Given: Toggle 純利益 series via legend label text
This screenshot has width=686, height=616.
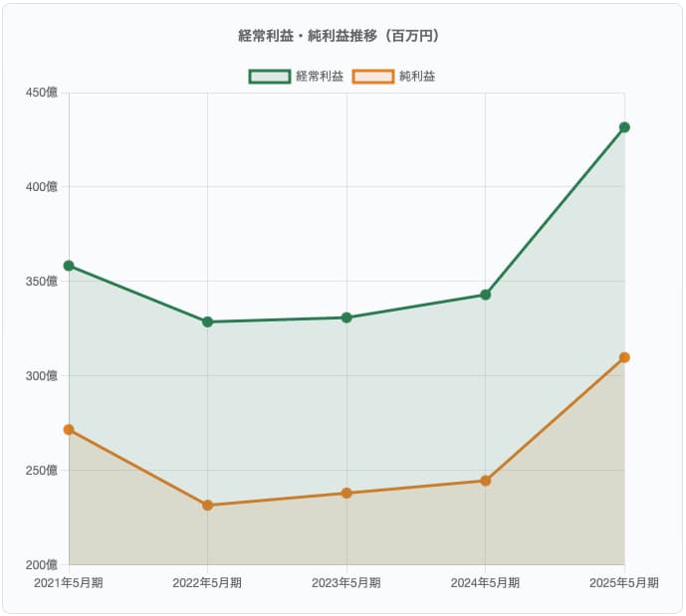Looking at the screenshot, I should [x=416, y=77].
